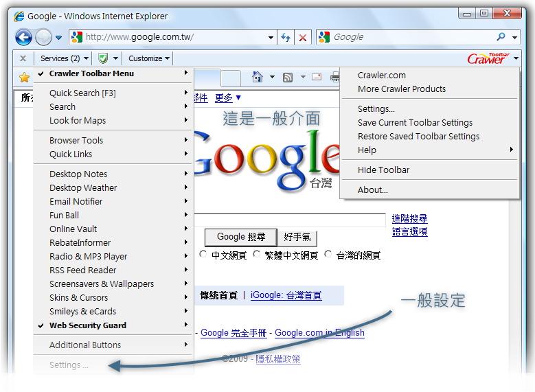Open the Quick Search [F3] submenu
Image resolution: width=535 pixels, height=392 pixels.
tap(113, 93)
